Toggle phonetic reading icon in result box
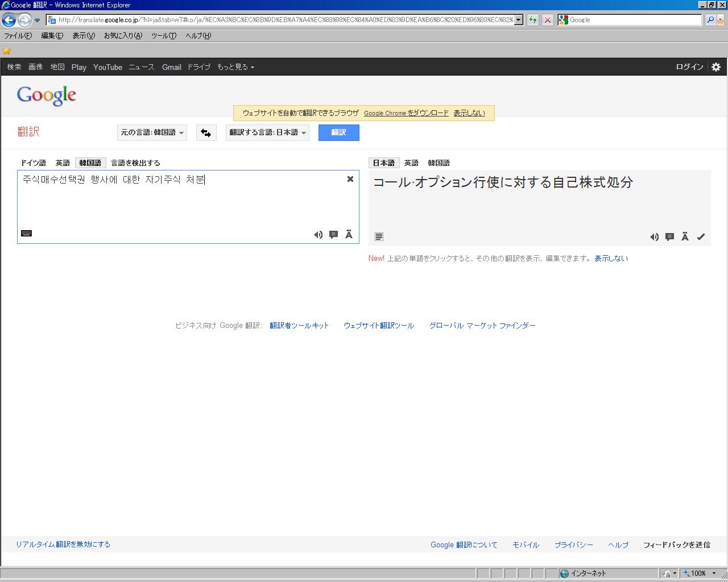This screenshot has width=728, height=582. click(x=685, y=236)
